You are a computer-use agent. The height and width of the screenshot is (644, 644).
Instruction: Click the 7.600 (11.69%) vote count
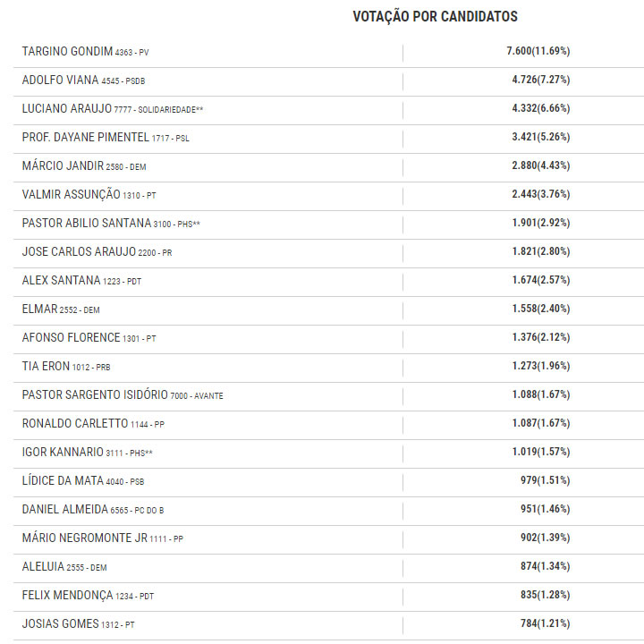click(x=538, y=51)
